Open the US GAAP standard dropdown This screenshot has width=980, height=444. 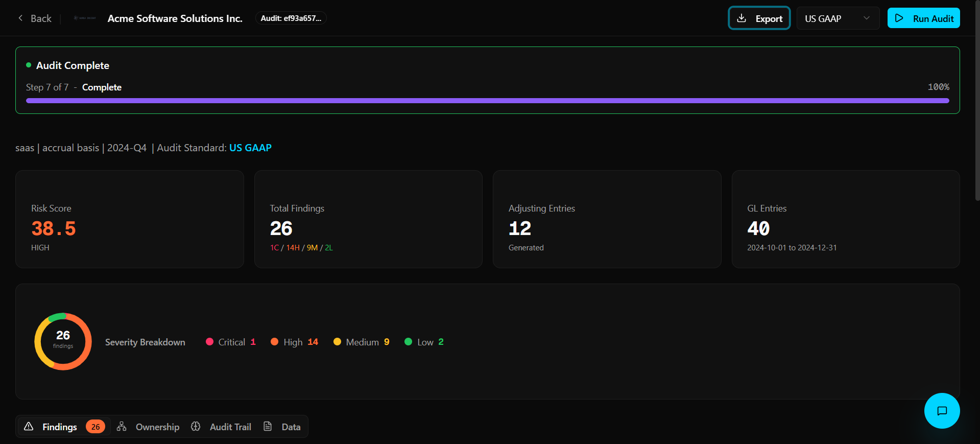click(x=838, y=18)
